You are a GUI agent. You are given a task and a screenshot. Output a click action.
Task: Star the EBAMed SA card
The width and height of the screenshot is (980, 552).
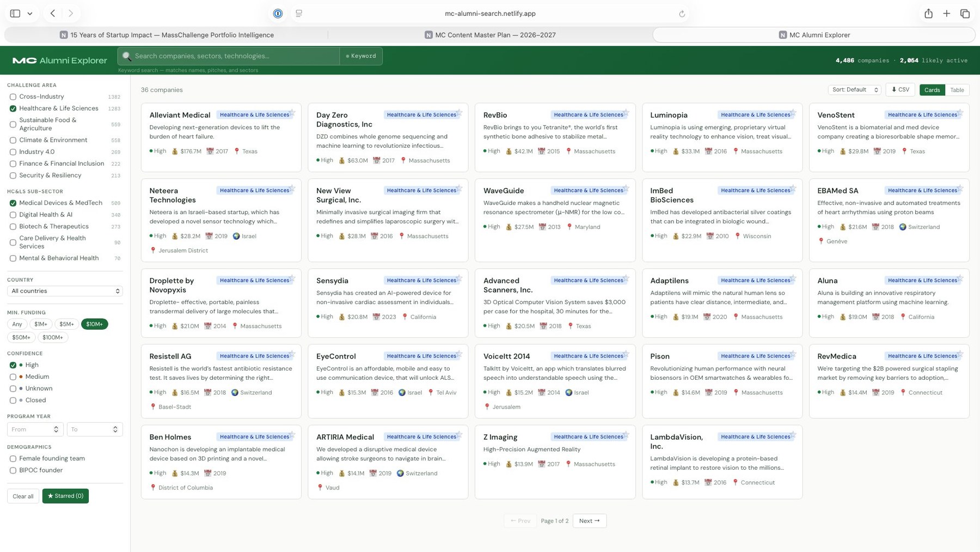pos(960,189)
